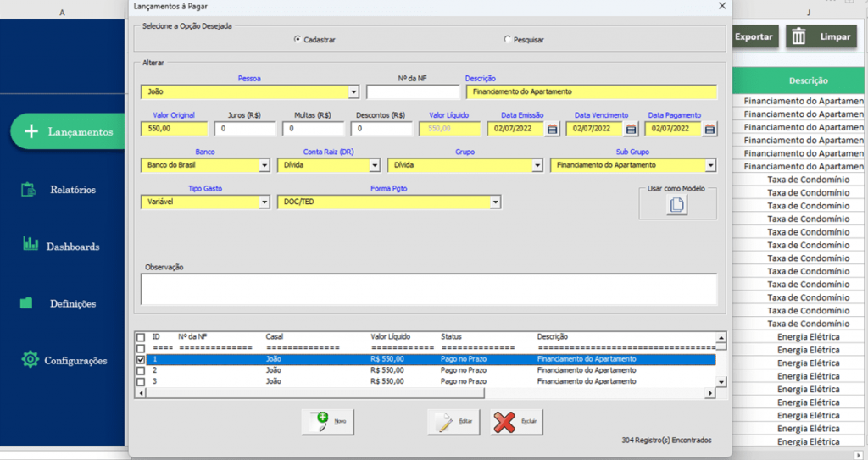Click the horizontal scroll left arrow of list
This screenshot has width=868, height=460.
(141, 393)
